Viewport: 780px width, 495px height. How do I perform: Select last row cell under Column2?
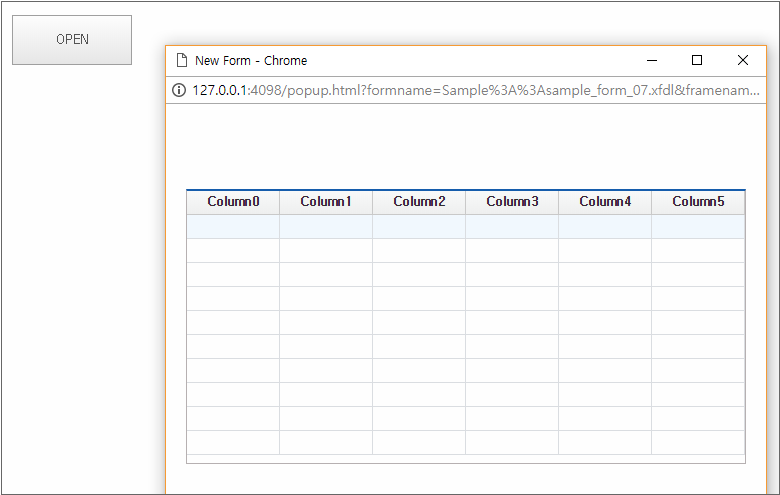point(419,443)
